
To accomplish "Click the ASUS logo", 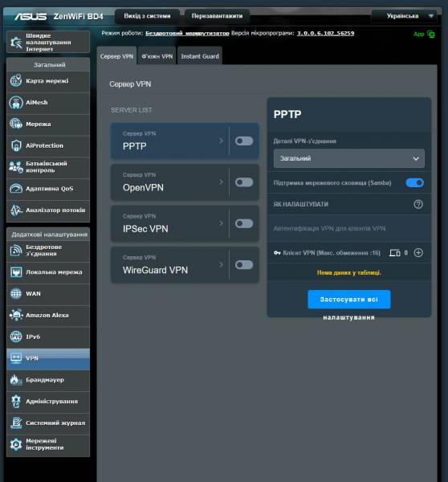I will pos(31,16).
